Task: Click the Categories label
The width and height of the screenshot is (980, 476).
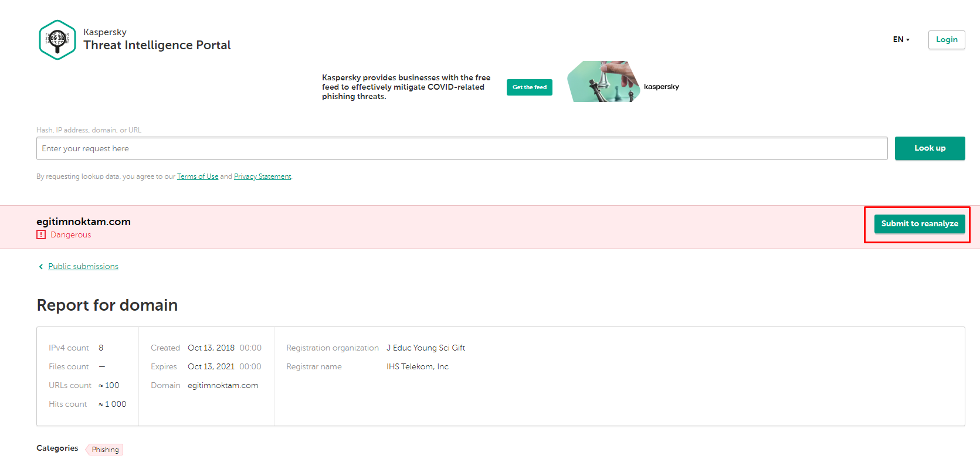Action: click(x=57, y=448)
